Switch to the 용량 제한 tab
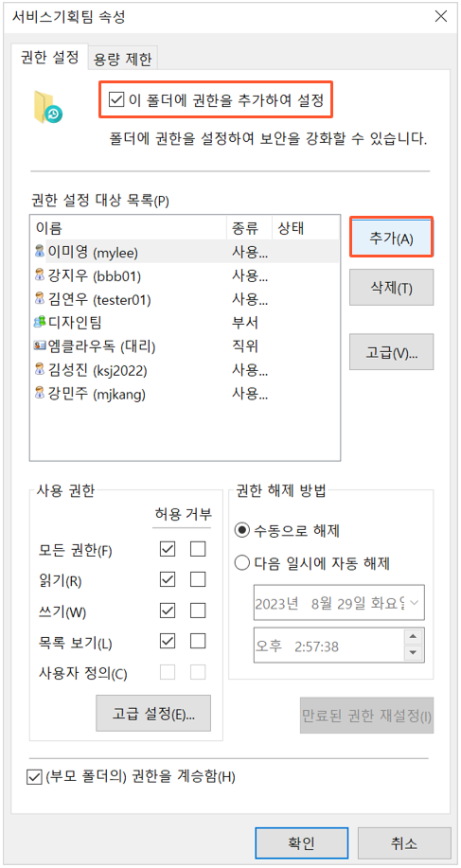461x868 pixels. pyautogui.click(x=122, y=60)
